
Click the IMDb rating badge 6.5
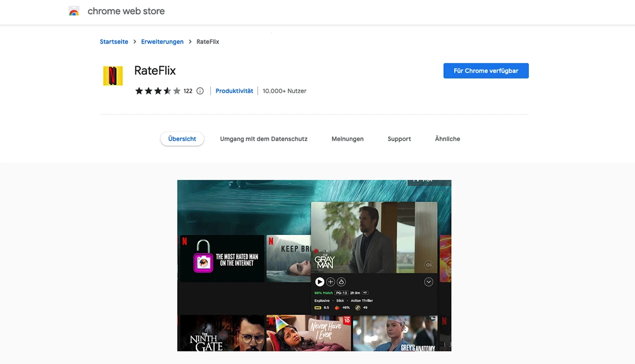click(322, 307)
